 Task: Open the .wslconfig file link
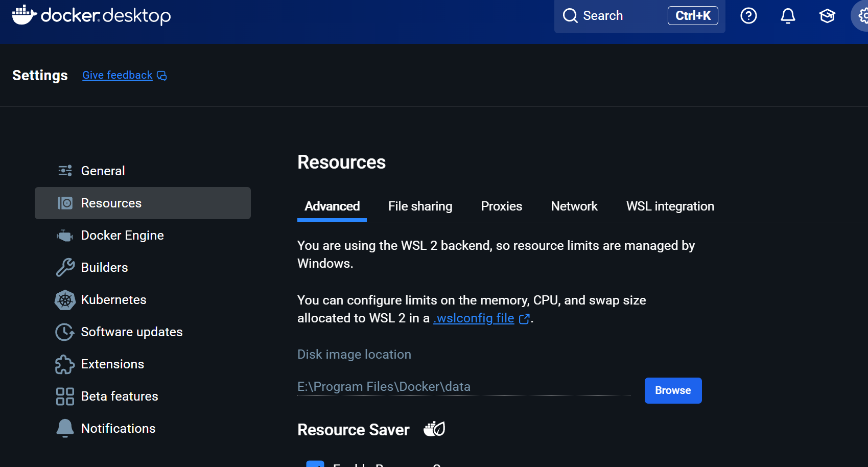click(x=474, y=318)
